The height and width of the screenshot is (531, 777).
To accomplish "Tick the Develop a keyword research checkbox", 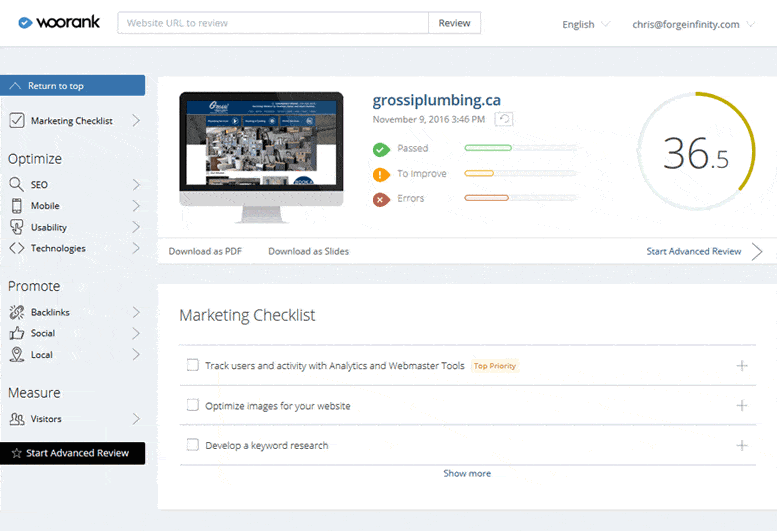I will pyautogui.click(x=193, y=445).
